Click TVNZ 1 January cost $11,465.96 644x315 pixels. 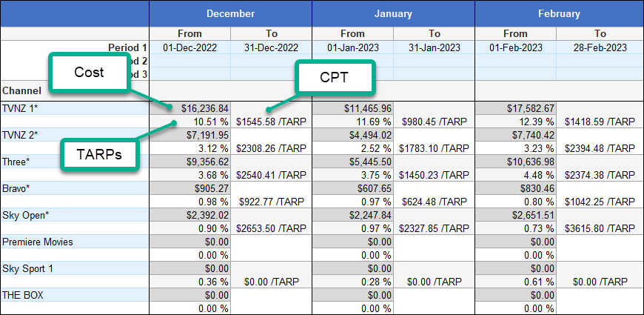(352, 108)
